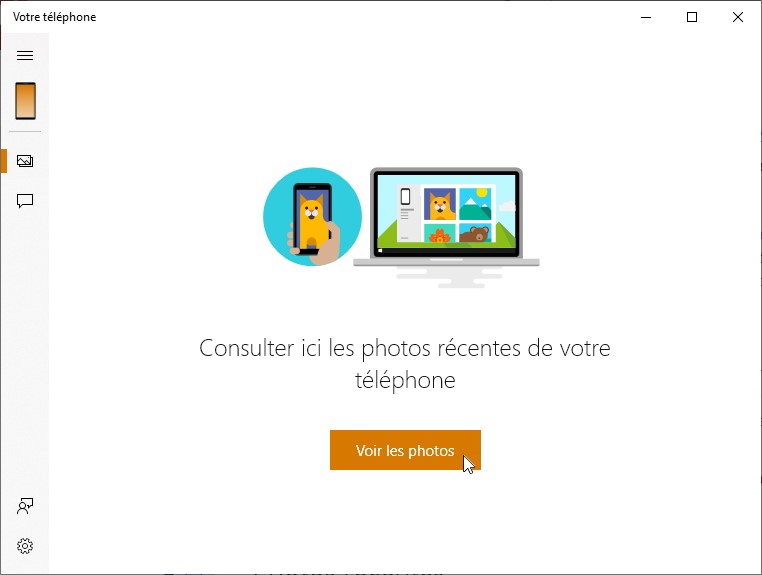
Task: Click the word téléphone in the heading
Action: point(405,380)
